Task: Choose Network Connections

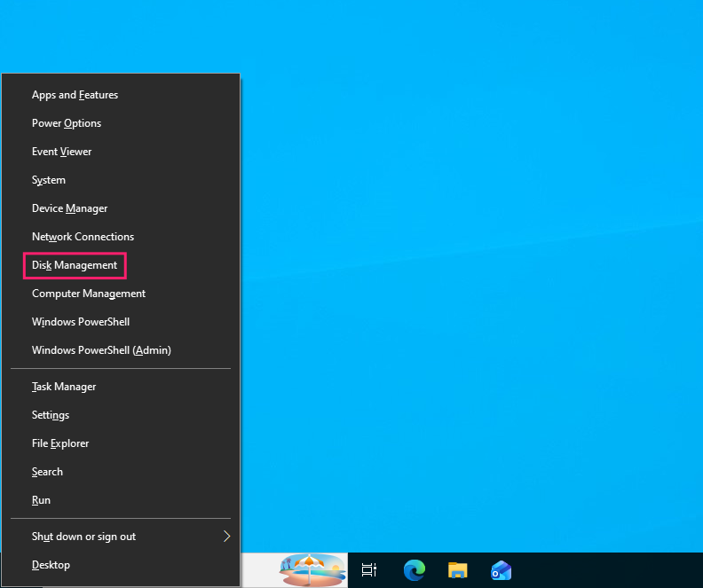Action: [x=121, y=237]
